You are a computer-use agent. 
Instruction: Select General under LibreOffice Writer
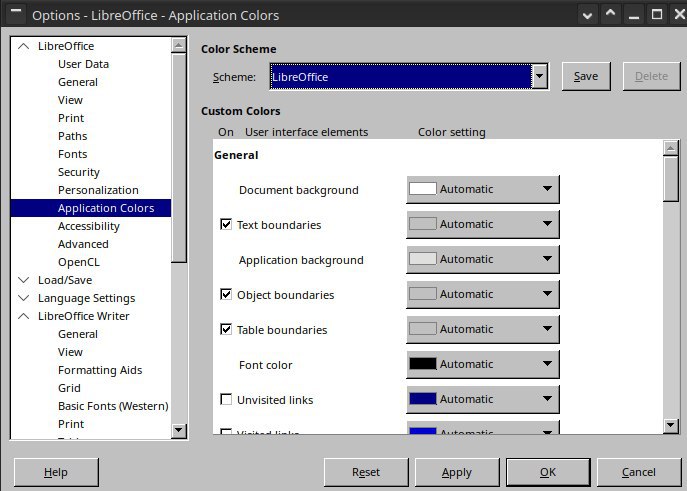click(78, 334)
